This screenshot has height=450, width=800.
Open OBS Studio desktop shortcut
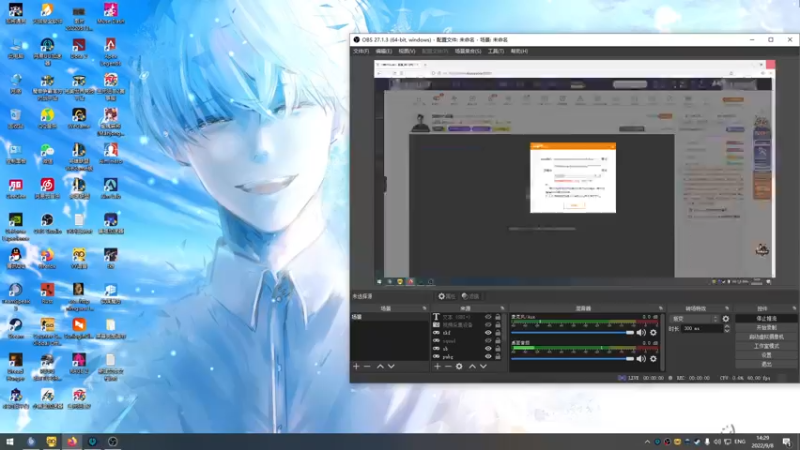coord(47,224)
